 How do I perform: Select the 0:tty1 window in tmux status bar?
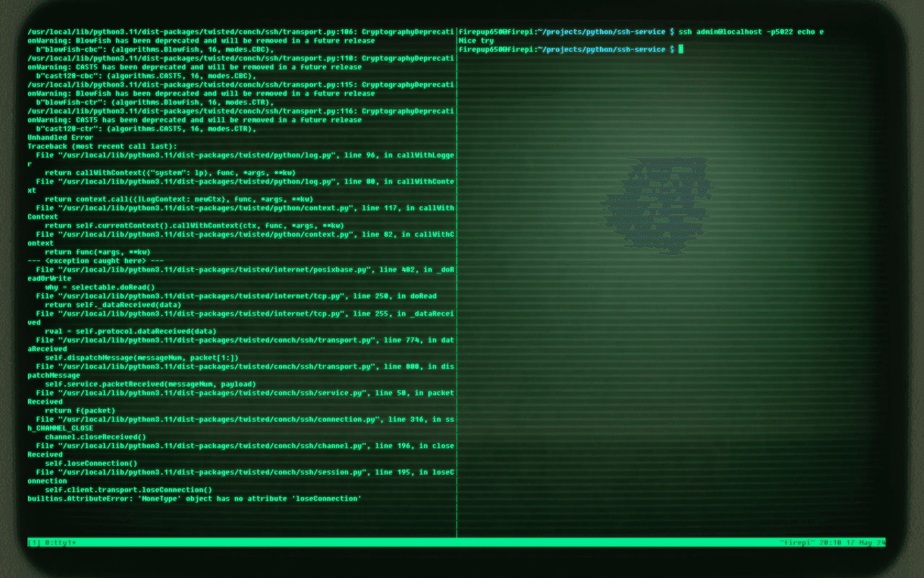click(x=59, y=543)
